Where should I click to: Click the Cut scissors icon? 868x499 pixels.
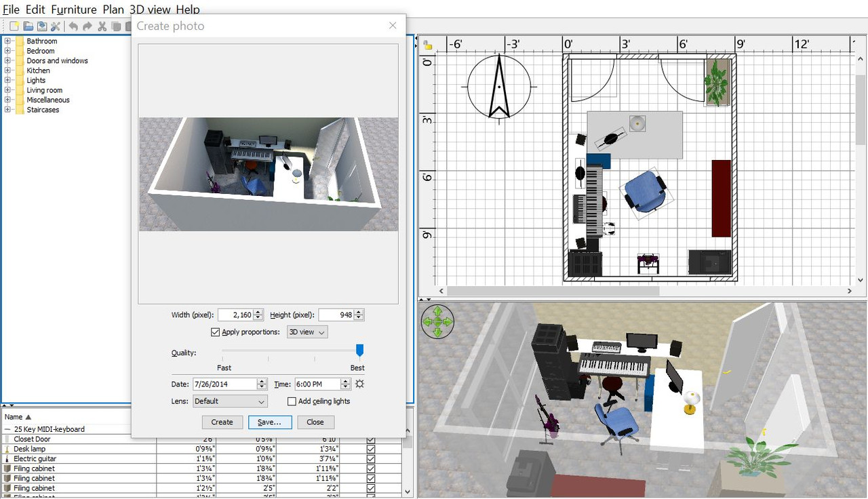pos(102,26)
